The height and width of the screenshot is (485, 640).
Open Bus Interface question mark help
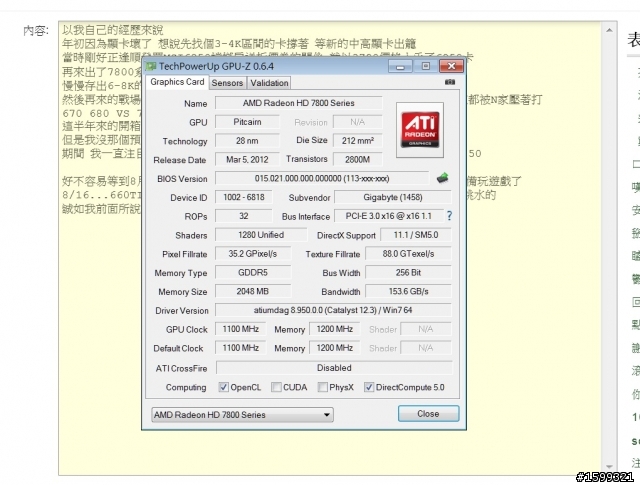(x=449, y=216)
